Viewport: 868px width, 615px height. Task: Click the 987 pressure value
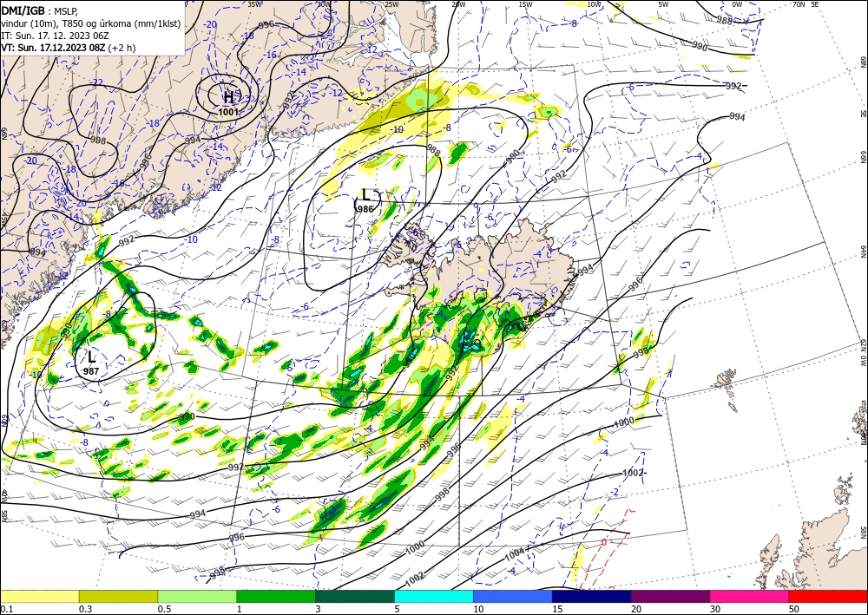91,371
